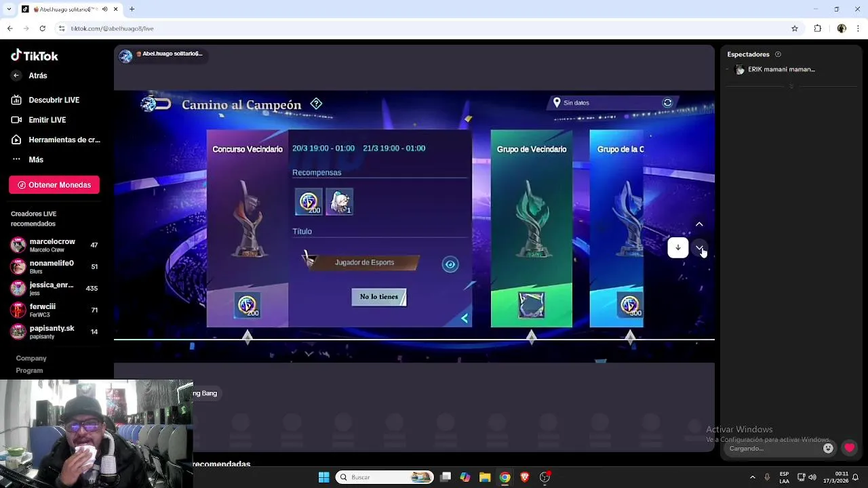This screenshot has width=868, height=488.
Task: Click the Company footer link
Action: click(x=31, y=359)
